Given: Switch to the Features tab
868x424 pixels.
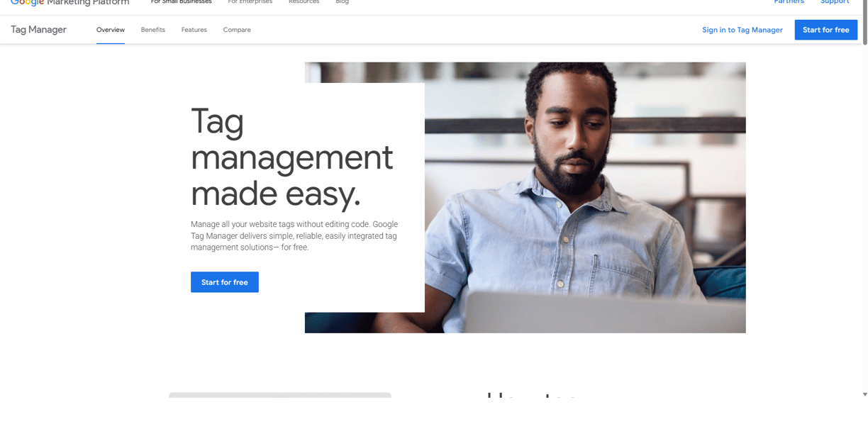Looking at the screenshot, I should pyautogui.click(x=194, y=30).
